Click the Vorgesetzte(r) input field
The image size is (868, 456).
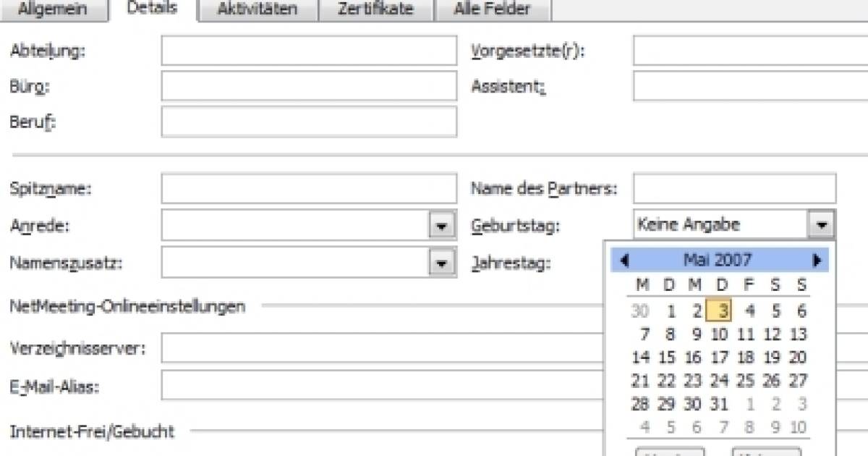coord(750,51)
